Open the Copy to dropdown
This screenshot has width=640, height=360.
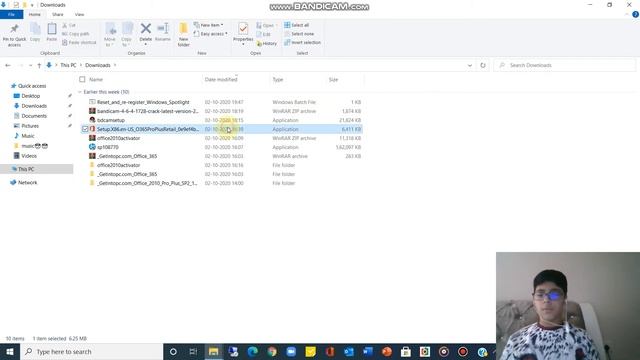(x=127, y=35)
